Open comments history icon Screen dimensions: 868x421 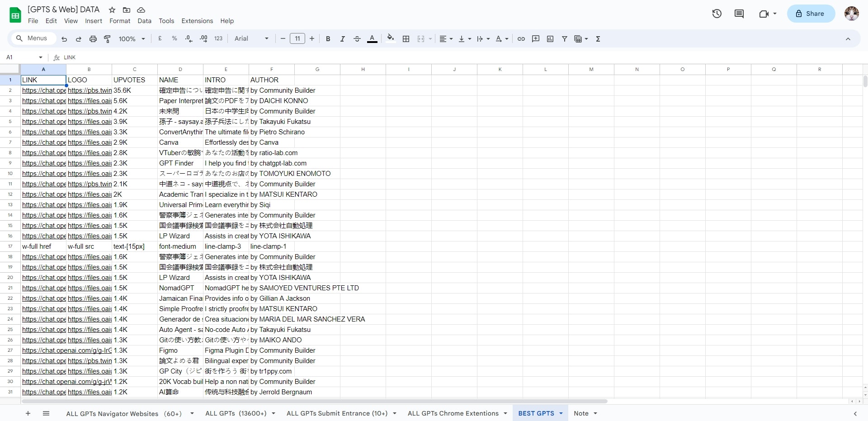point(739,14)
